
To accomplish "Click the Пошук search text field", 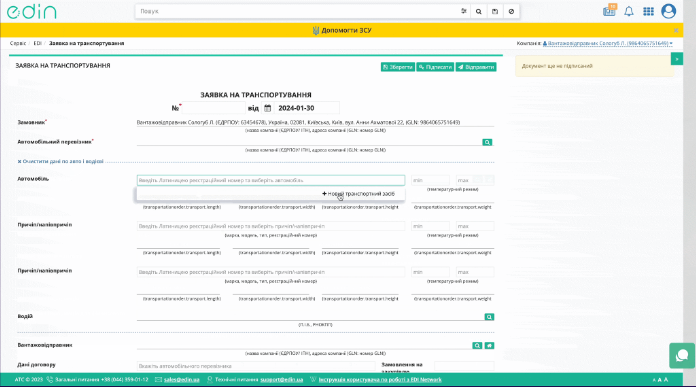I will (297, 11).
